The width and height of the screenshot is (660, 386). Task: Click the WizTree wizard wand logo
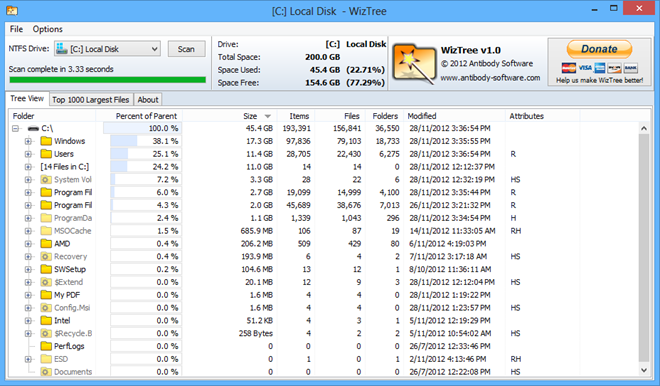[414, 64]
